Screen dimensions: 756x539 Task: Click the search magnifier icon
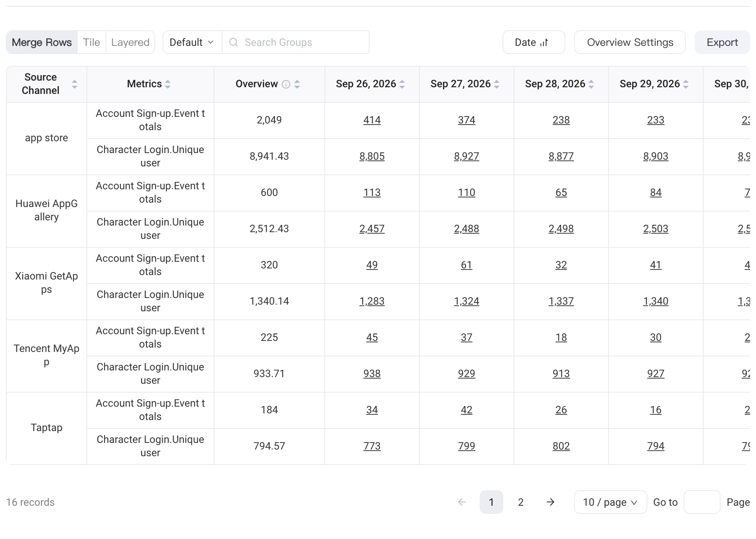pos(234,42)
